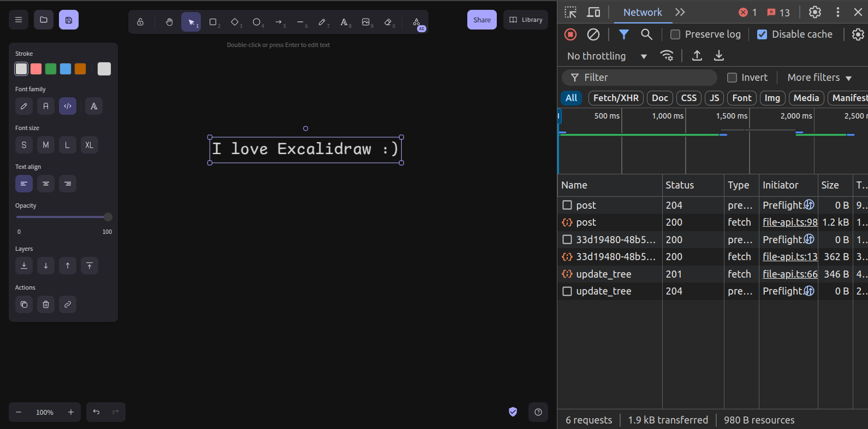868x429 pixels.
Task: Pick the white stroke color swatch
Action: [21, 69]
